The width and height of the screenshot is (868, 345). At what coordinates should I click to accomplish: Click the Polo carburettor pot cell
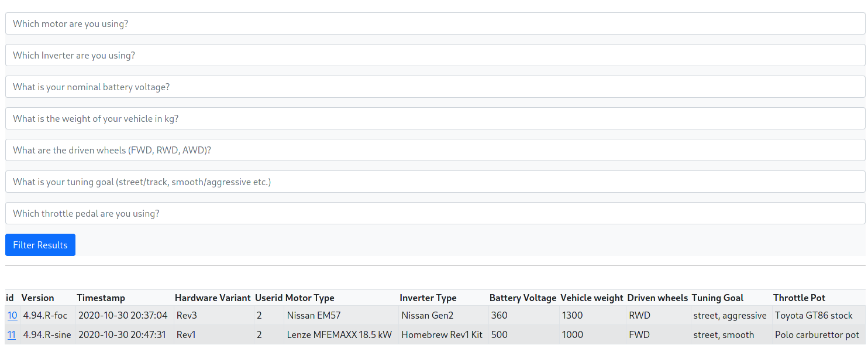click(x=817, y=335)
